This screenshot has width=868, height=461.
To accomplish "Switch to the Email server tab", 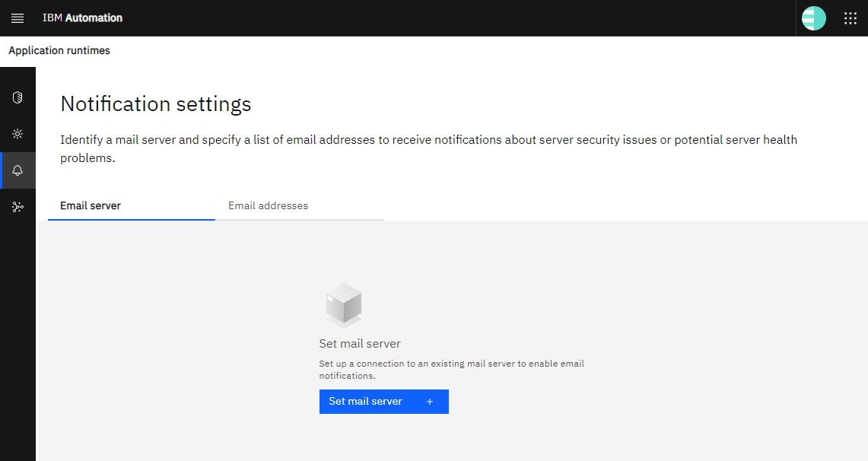I will coord(91,205).
